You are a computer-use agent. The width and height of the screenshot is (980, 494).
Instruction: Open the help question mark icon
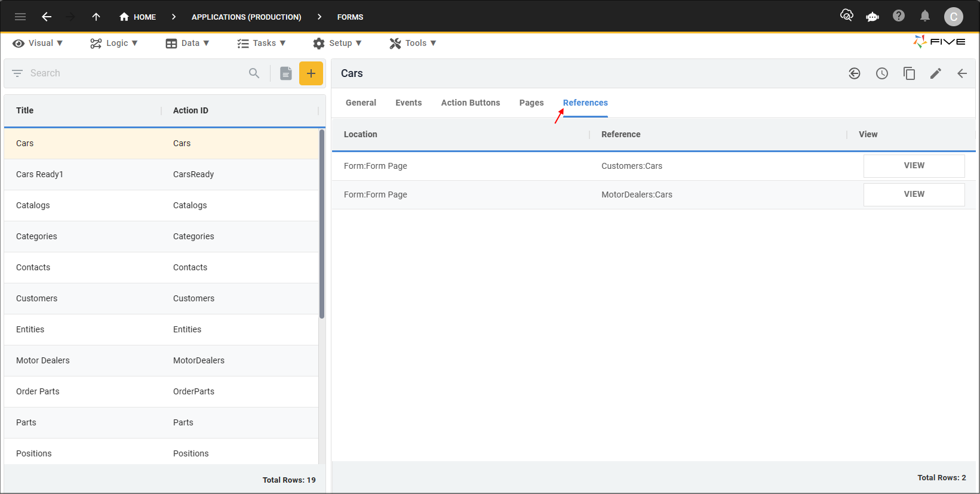pyautogui.click(x=899, y=16)
